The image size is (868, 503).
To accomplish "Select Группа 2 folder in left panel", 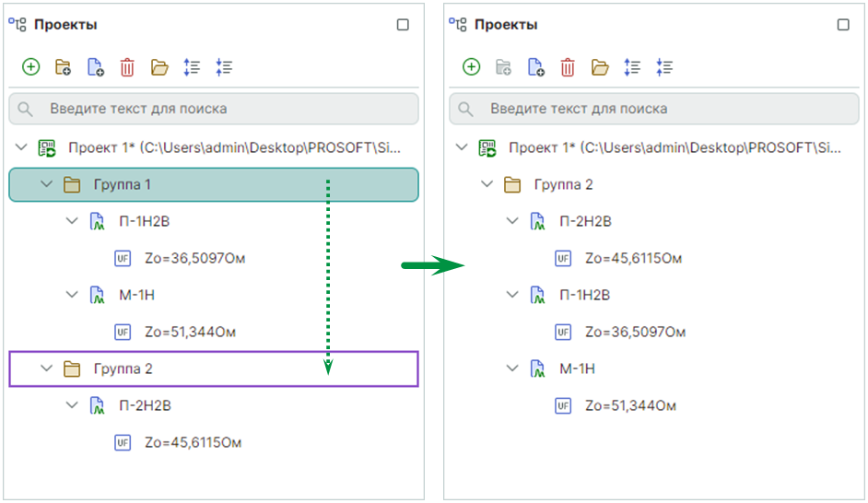I will (122, 368).
